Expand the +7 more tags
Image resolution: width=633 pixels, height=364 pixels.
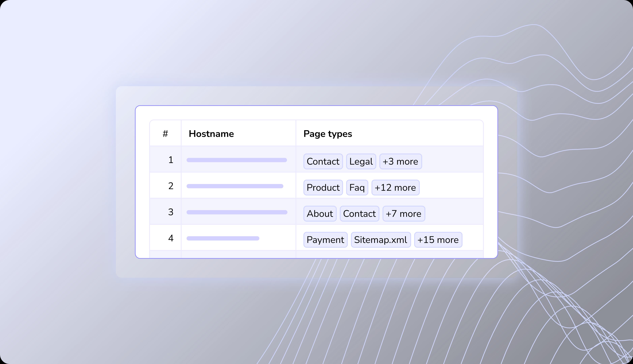point(403,214)
